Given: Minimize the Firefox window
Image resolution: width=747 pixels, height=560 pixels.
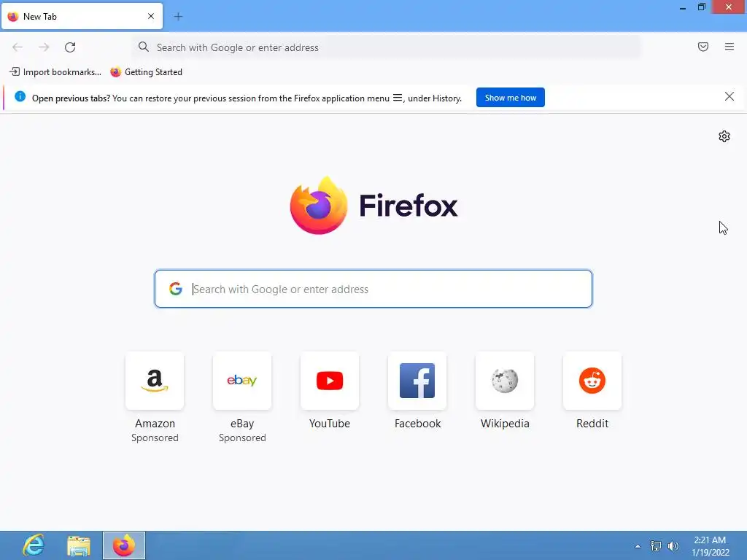Looking at the screenshot, I should pyautogui.click(x=683, y=7).
